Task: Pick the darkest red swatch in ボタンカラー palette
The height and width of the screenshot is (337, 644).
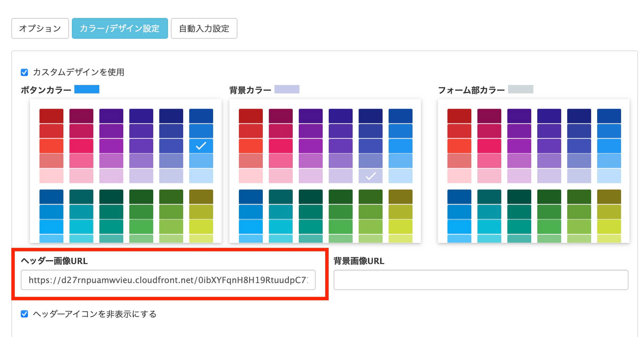Action: (x=51, y=116)
